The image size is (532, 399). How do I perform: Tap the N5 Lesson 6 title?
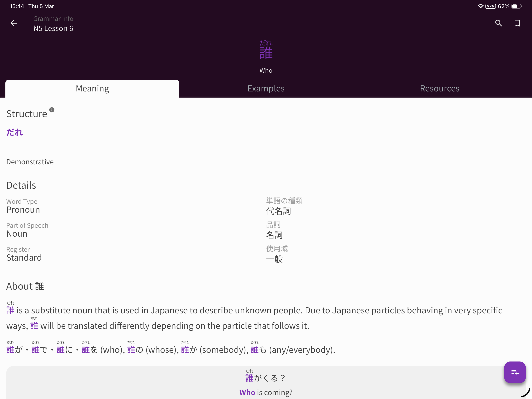pos(53,28)
